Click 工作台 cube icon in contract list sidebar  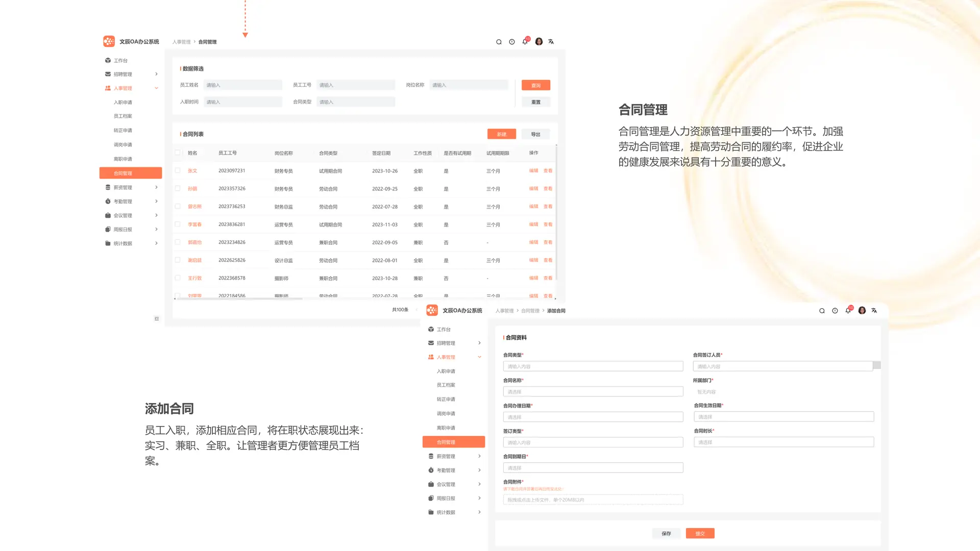click(x=108, y=60)
